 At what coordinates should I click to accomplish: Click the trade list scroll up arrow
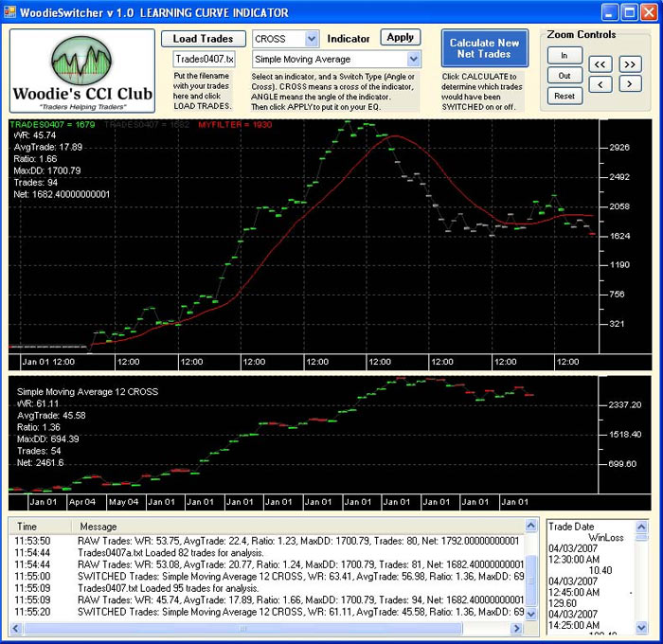pos(641,527)
